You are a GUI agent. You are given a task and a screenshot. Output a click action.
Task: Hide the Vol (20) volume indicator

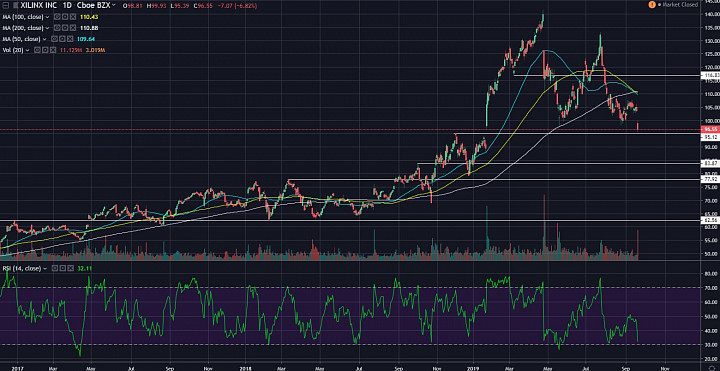point(37,50)
